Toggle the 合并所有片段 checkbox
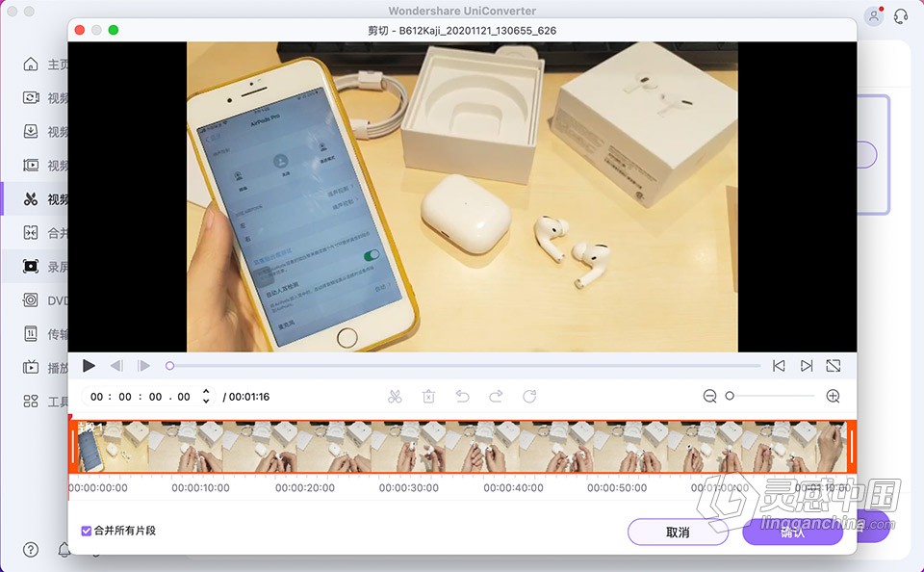The height and width of the screenshot is (572, 924). pyautogui.click(x=86, y=531)
